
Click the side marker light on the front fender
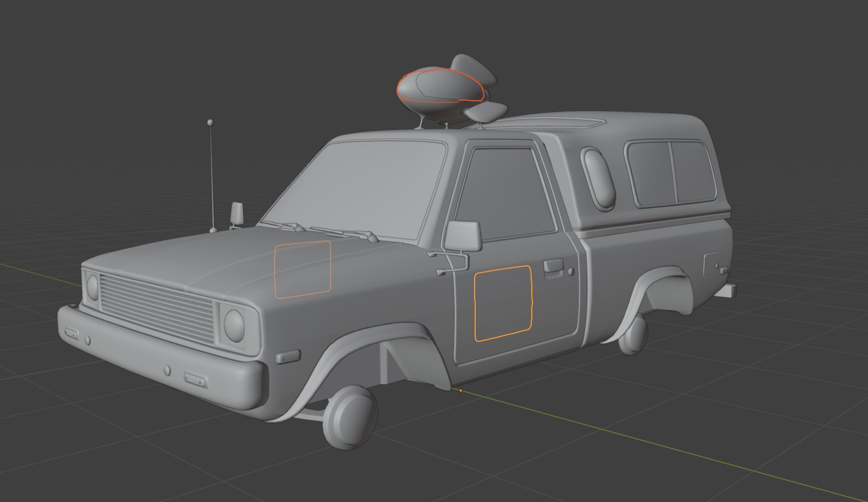(288, 357)
